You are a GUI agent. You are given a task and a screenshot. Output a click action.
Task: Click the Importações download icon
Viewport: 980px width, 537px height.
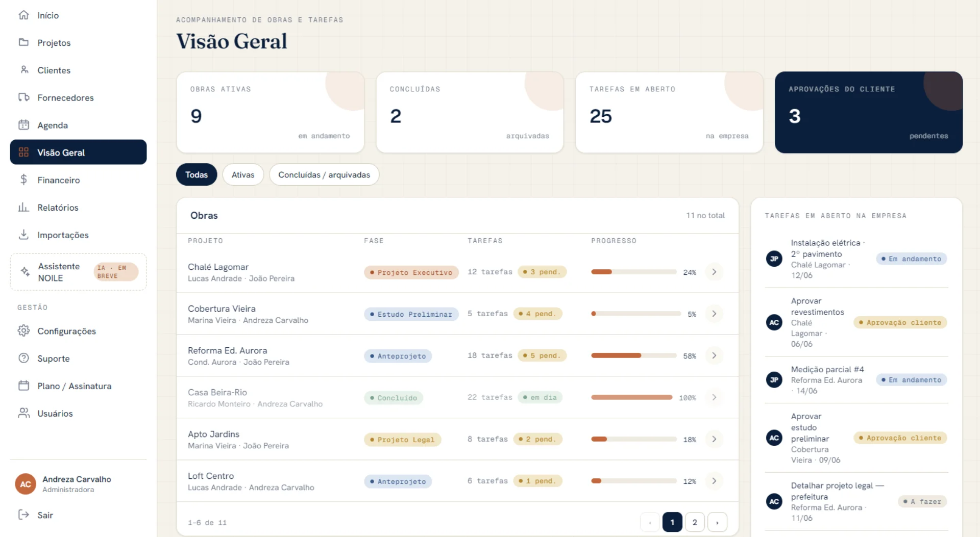click(23, 235)
